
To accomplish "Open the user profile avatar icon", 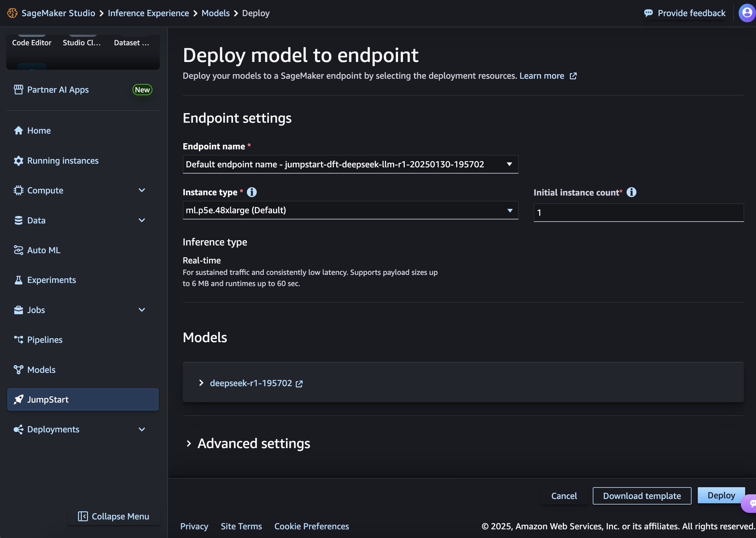I will tap(747, 13).
